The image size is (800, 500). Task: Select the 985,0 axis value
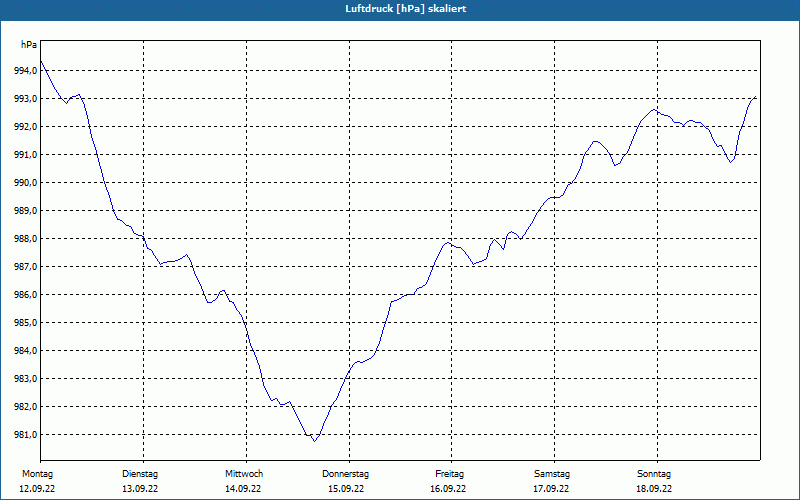pyautogui.click(x=25, y=323)
